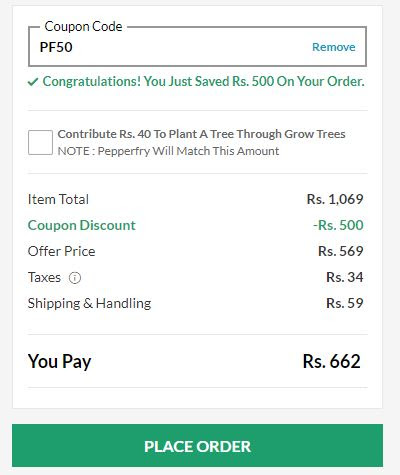Click the Item Total label

58,199
